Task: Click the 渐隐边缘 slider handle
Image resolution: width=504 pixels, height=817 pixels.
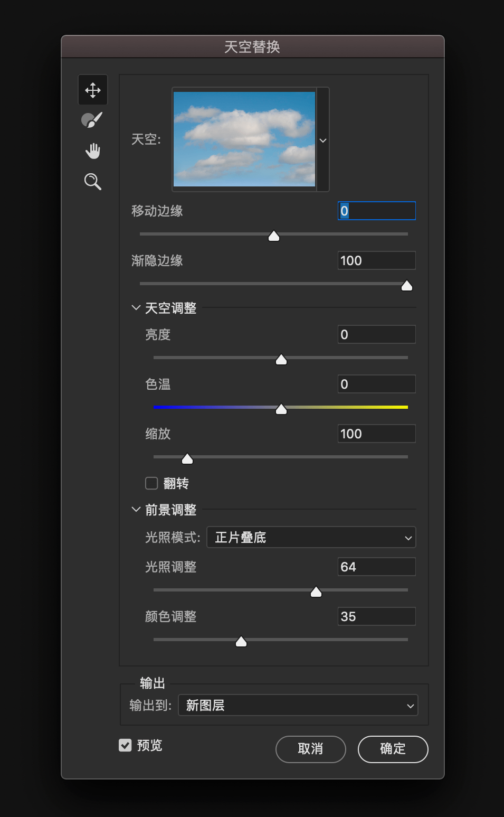Action: [407, 285]
